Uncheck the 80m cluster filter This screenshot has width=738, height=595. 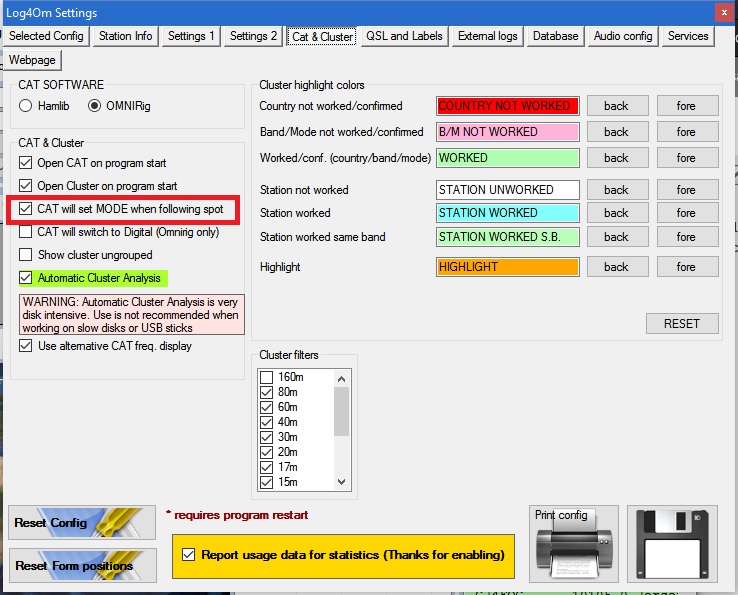(x=266, y=392)
